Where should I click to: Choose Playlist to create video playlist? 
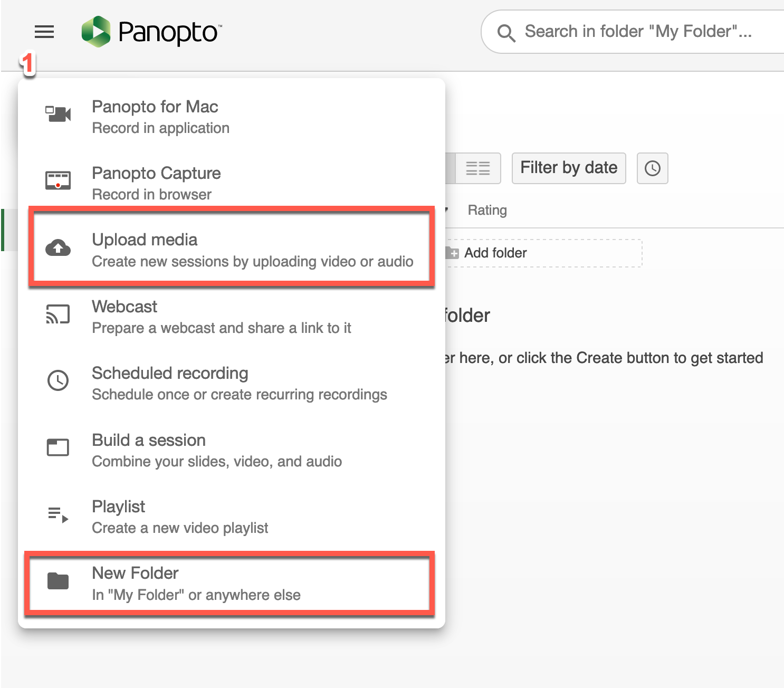point(232,517)
